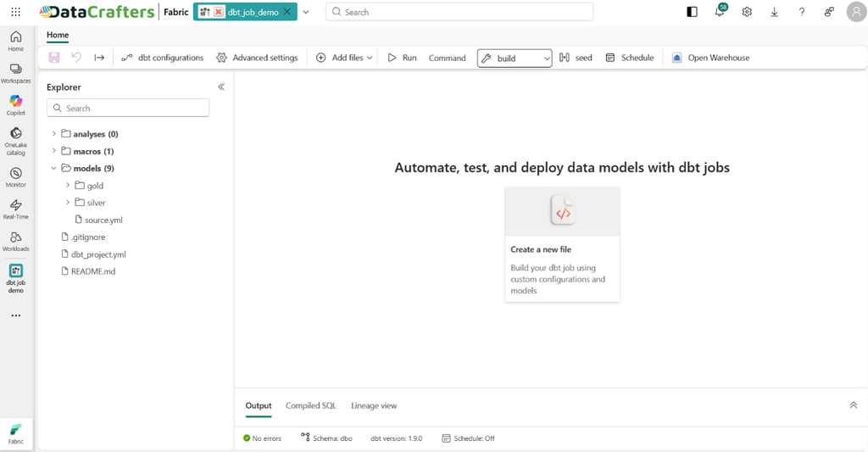The image size is (868, 452).
Task: Open the .gitignore file
Action: (83, 237)
